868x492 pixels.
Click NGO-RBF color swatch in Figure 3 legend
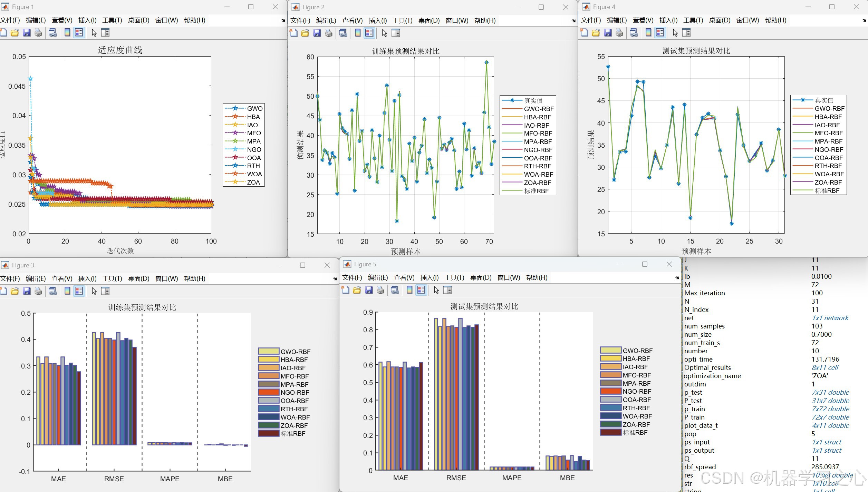coord(269,392)
